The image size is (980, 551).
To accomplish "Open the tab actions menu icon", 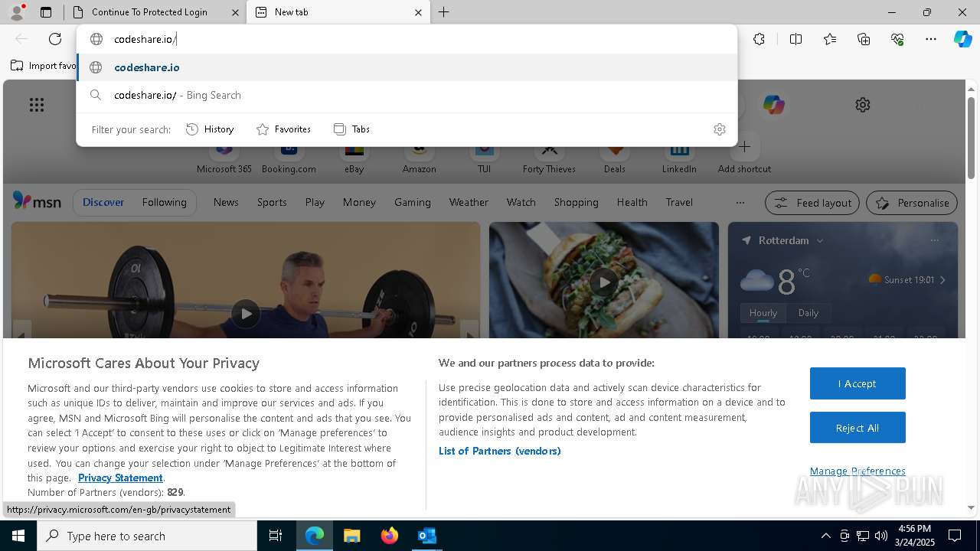I will [x=46, y=12].
